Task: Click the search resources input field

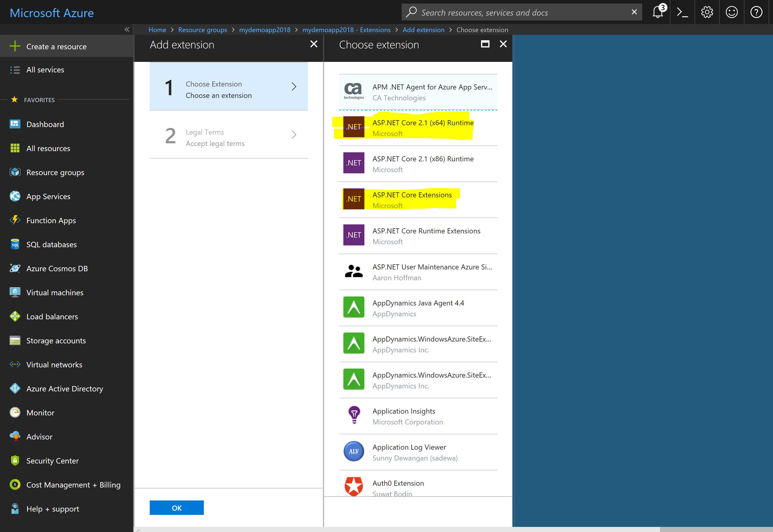Action: coord(520,13)
